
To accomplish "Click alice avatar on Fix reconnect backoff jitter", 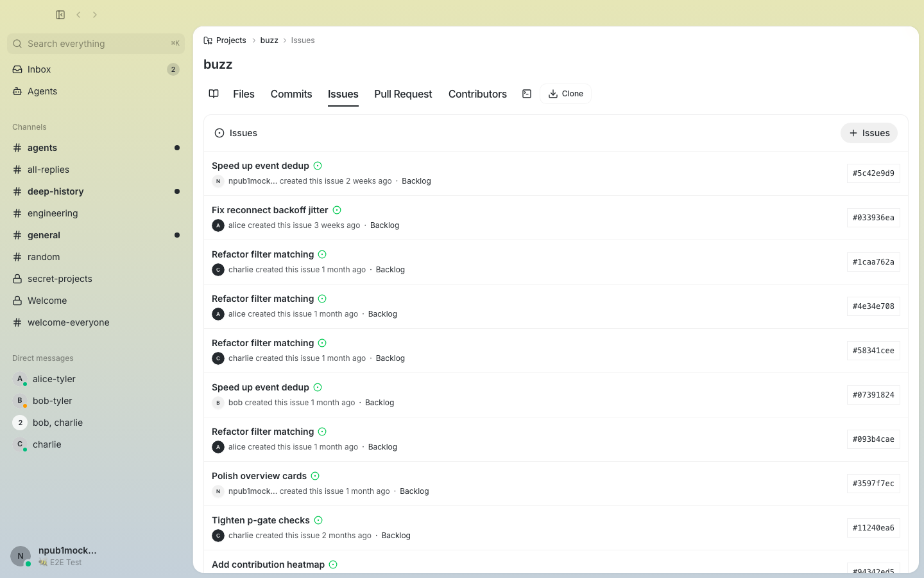I will point(218,225).
